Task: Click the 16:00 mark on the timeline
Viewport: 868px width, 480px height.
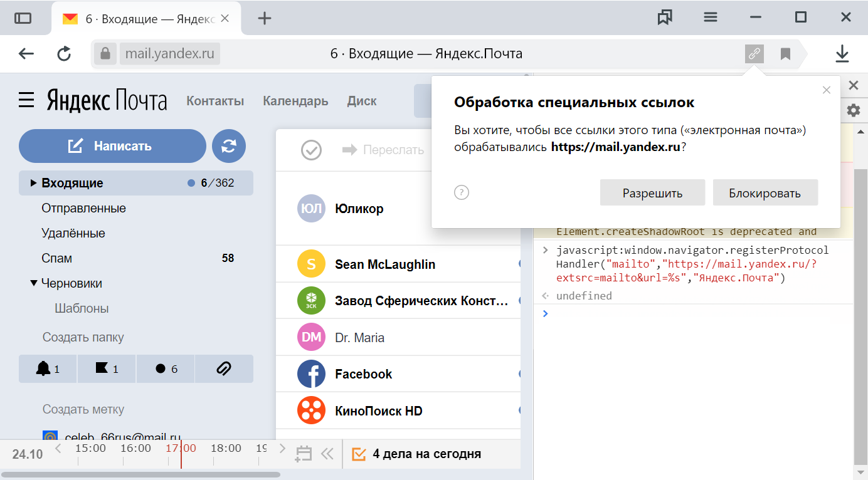Action: pyautogui.click(x=135, y=448)
